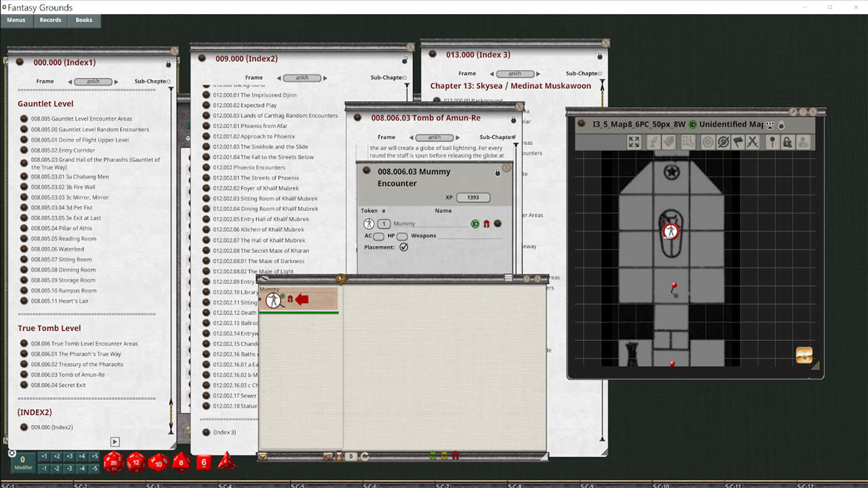Roll the small red d6 die
Viewport: 868px width, 488px height.
[x=203, y=462]
